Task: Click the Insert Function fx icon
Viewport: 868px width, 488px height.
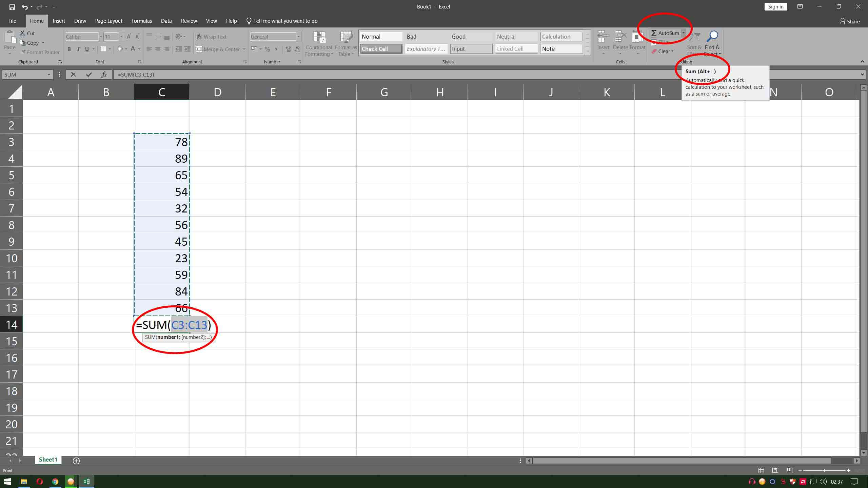Action: point(104,75)
